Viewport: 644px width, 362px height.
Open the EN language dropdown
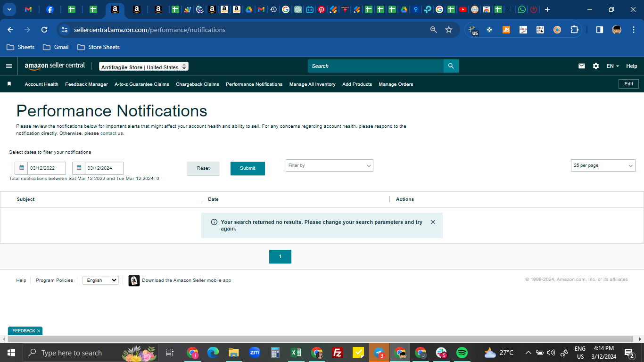tap(612, 66)
